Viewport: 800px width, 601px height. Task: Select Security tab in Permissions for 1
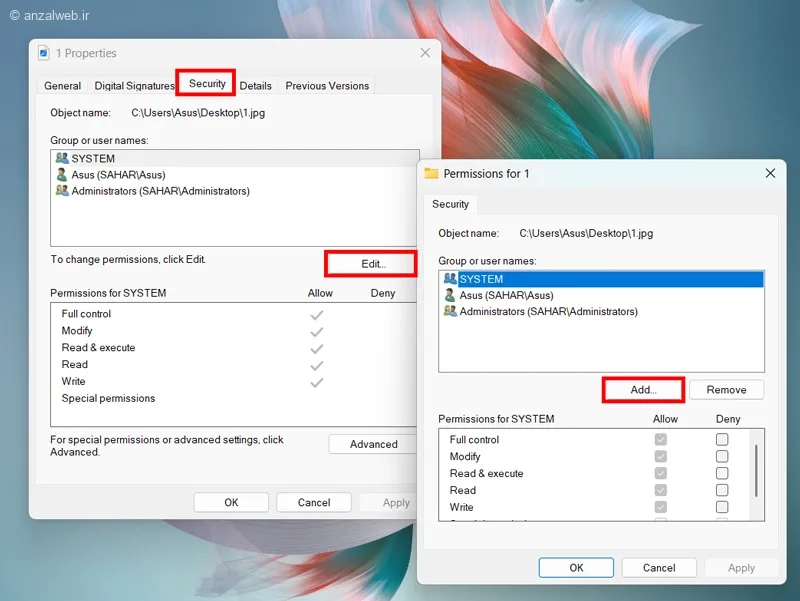(x=451, y=204)
